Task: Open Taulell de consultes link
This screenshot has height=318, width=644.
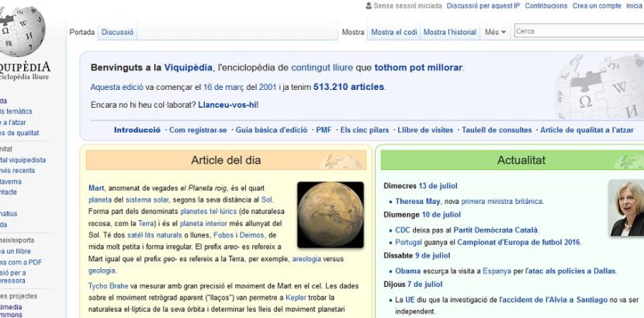Action: 497,130
